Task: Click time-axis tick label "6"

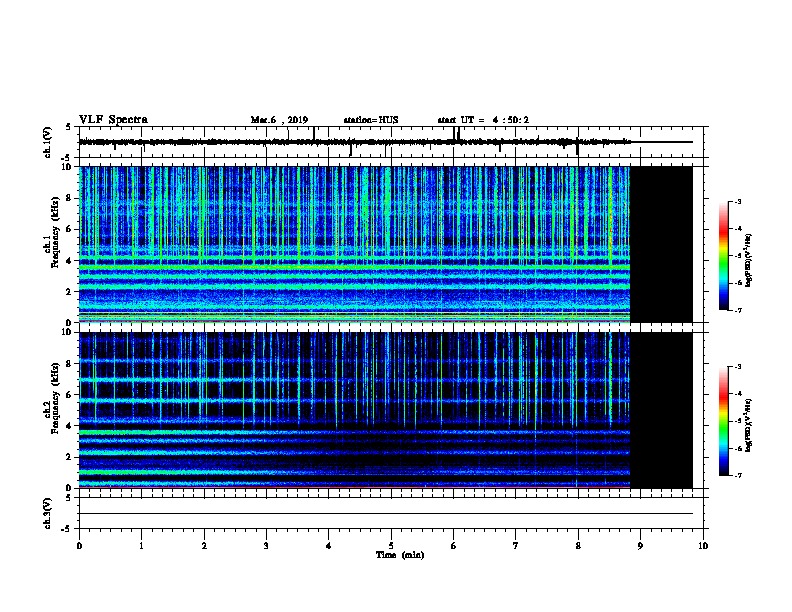Action: tap(454, 546)
